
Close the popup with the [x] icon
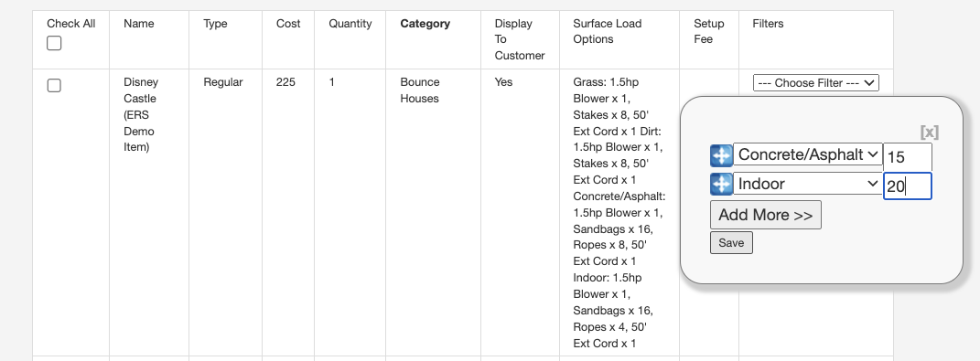click(x=930, y=132)
